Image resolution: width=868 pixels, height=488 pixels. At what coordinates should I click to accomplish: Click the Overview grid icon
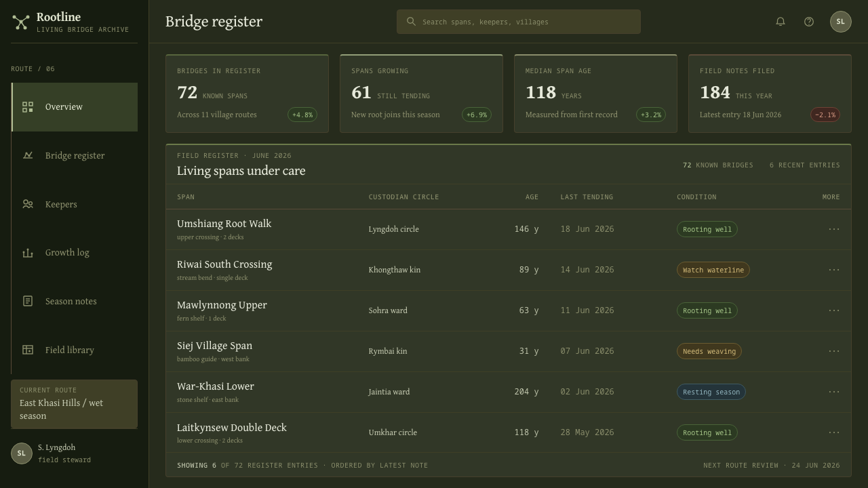(28, 107)
